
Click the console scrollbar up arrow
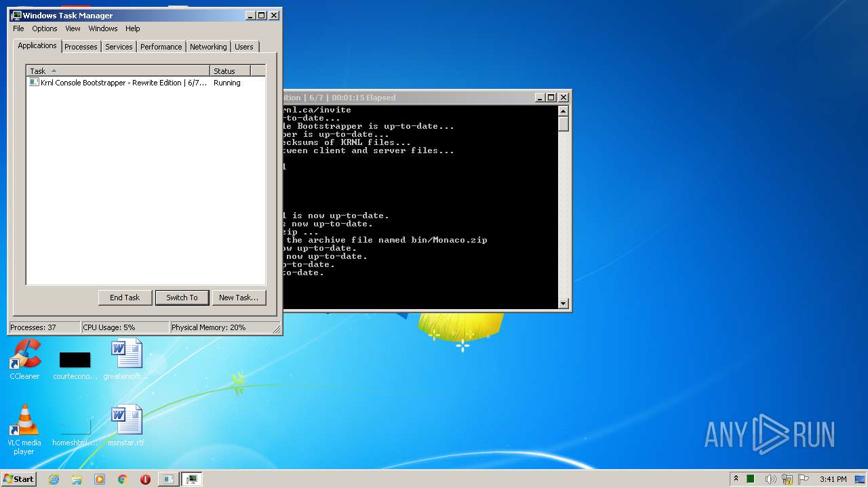pos(563,110)
